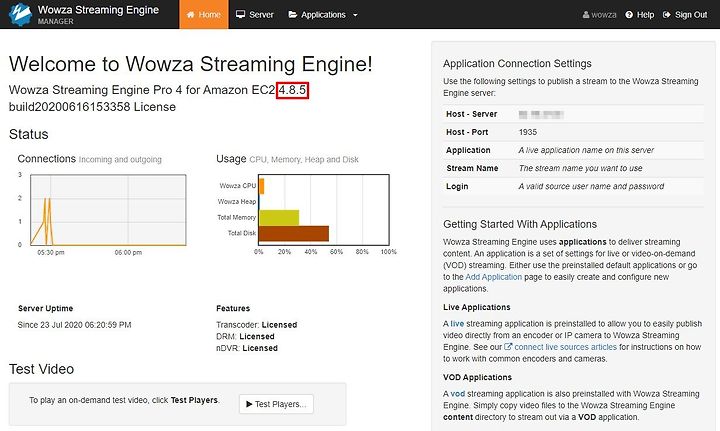Screen dimensions: 720x431
Task: Click the Host - Port value 1935
Action: click(x=528, y=132)
